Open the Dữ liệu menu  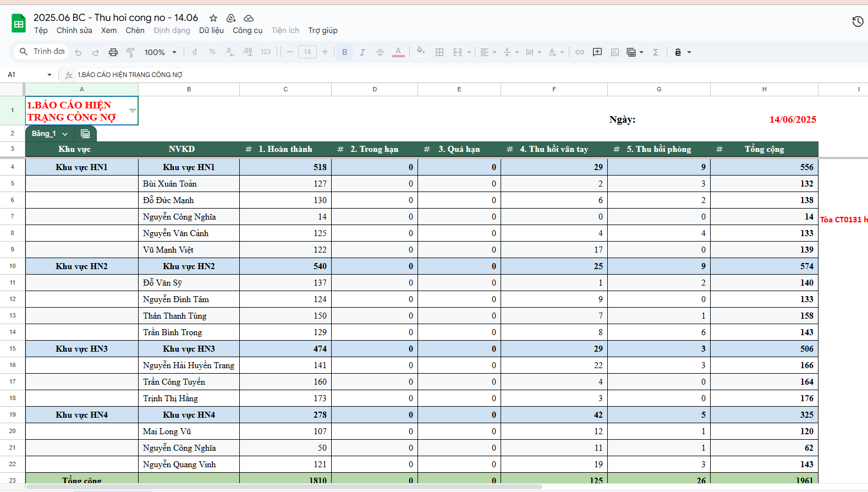click(x=211, y=30)
